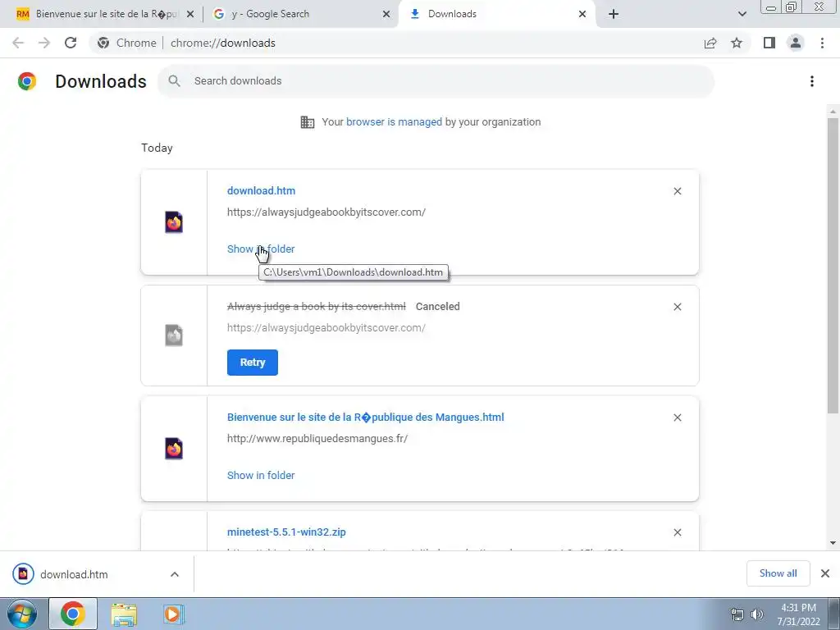Open the Bienvenue sur le site html file link
The image size is (840, 630).
click(365, 418)
